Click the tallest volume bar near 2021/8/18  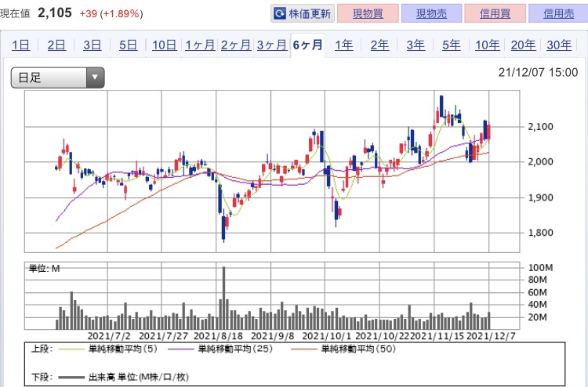224,298
